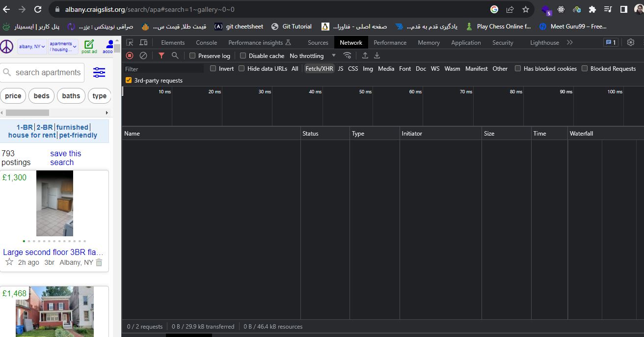Screen dimensions: 644x337
Task: Filter requests by Img type
Action: pos(368,69)
